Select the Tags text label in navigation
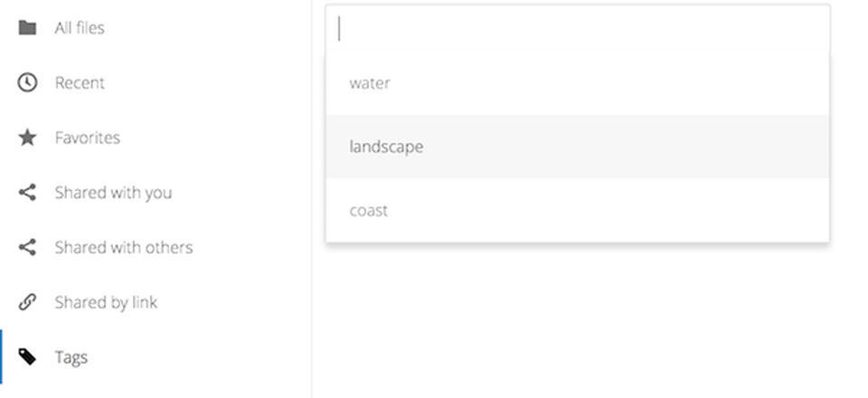868x398 pixels. pos(71,357)
